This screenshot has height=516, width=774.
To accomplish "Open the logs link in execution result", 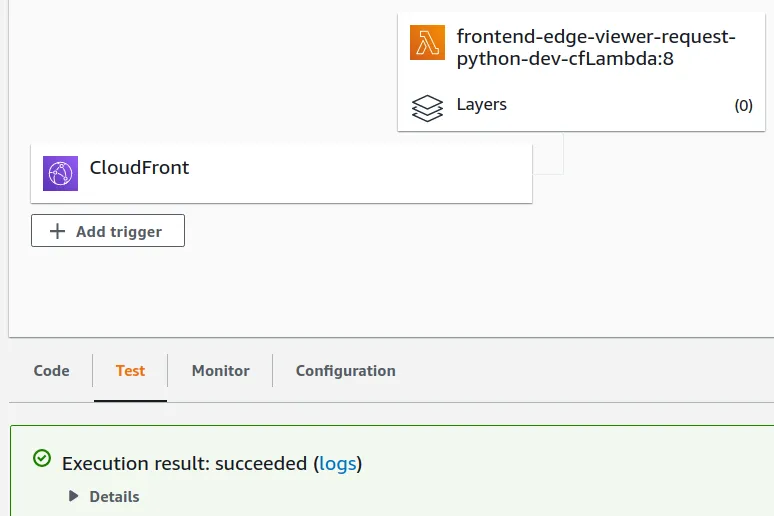I will tap(337, 463).
